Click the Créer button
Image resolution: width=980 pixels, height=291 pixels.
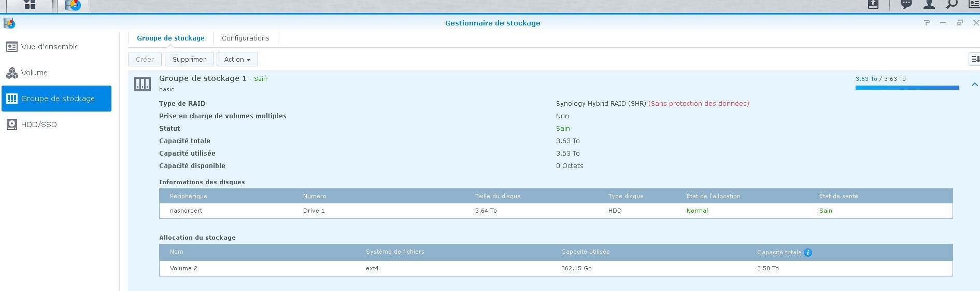pyautogui.click(x=145, y=59)
